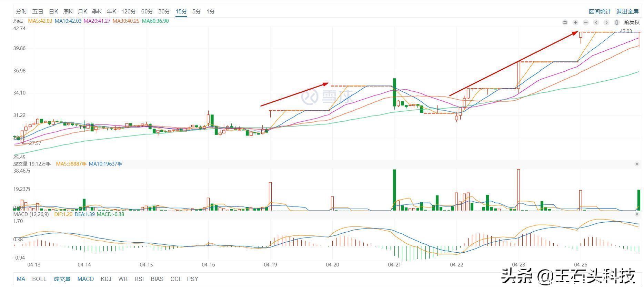Toggle candlestick style icon
Screen dimensions: 644x293
point(617,22)
